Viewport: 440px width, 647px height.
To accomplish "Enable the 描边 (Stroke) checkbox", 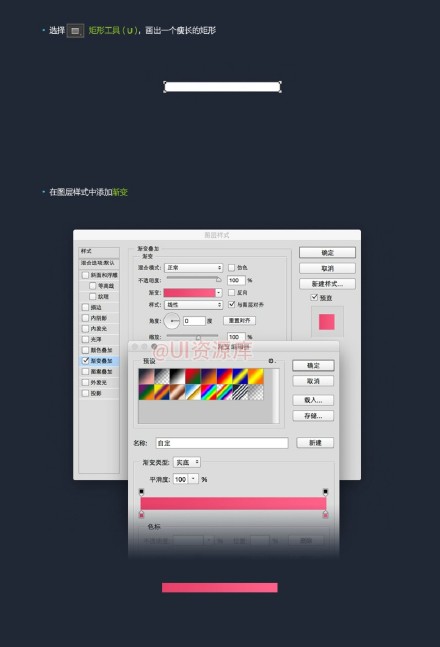I will (85, 307).
